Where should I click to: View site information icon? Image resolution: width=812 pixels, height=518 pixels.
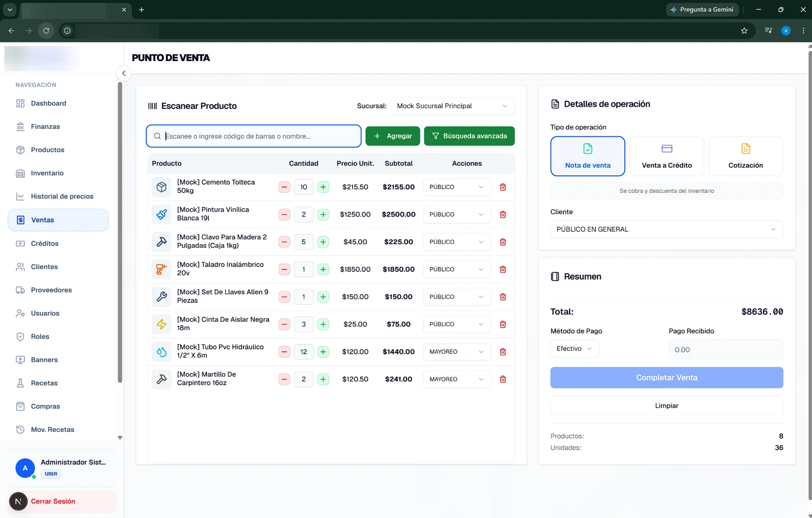67,31
